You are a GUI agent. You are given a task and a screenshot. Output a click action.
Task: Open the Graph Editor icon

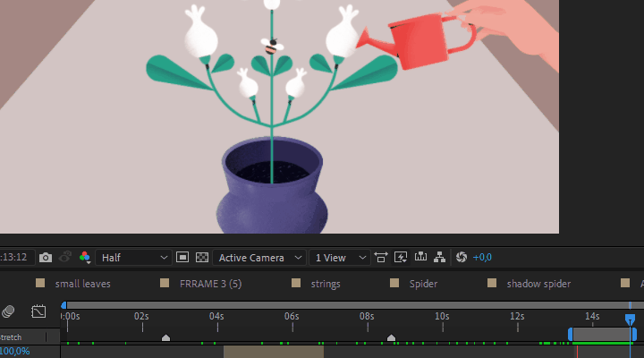tap(38, 311)
